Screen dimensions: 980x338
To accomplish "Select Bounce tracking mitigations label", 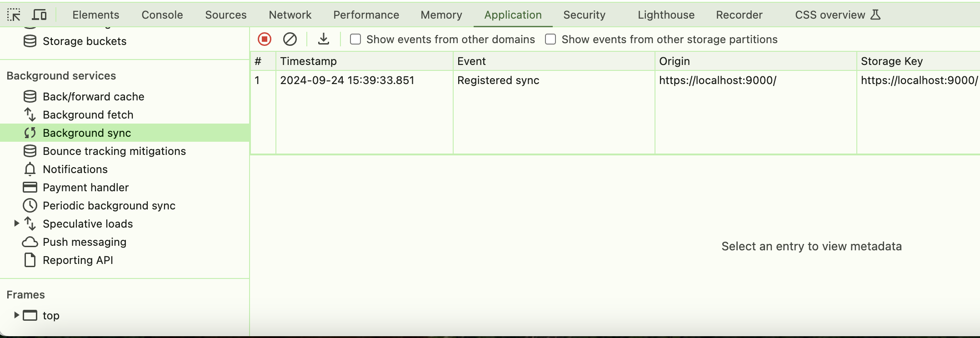I will (x=114, y=151).
